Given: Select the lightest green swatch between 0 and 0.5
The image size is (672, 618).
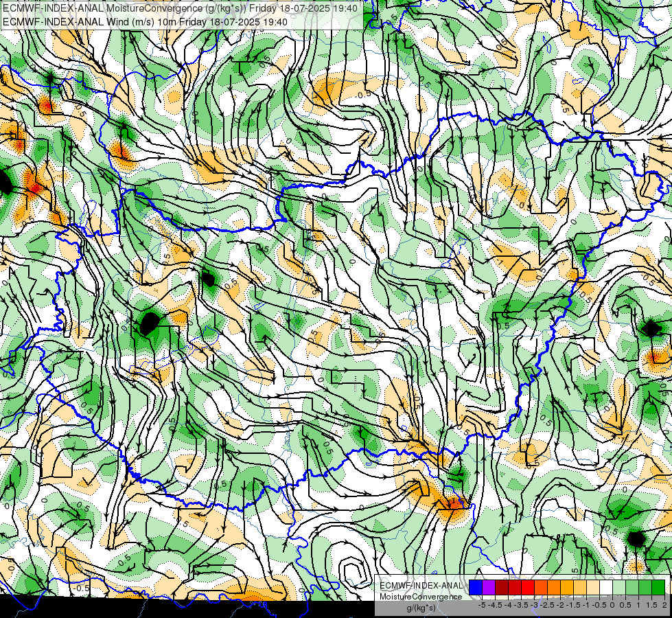Looking at the screenshot, I should tap(619, 587).
